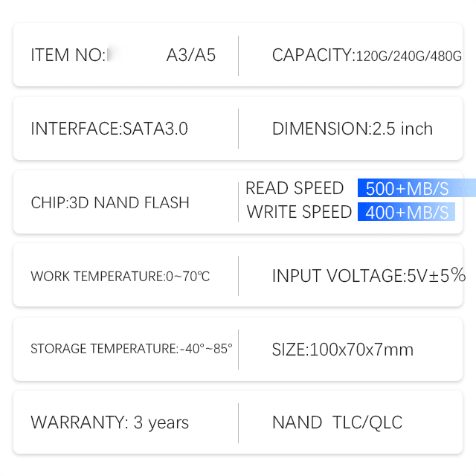476x476 pixels.
Task: Click the WARRANTY: 3 years text
Action: (110, 422)
